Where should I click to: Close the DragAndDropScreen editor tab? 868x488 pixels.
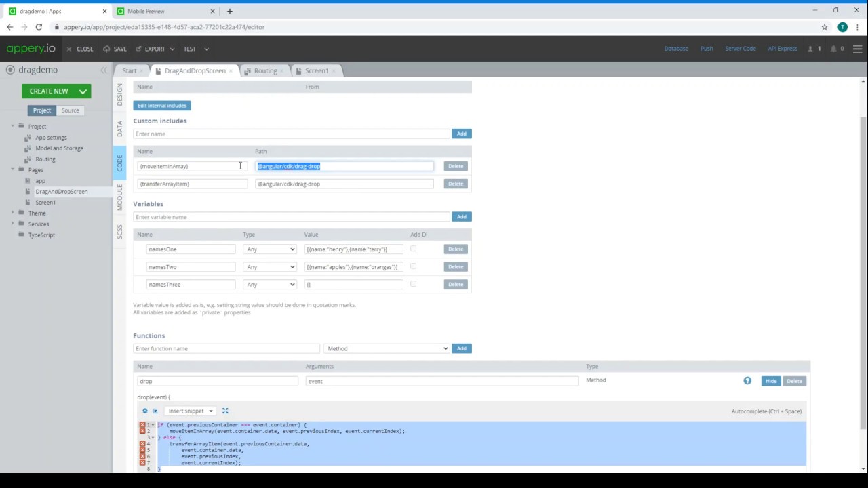click(231, 70)
